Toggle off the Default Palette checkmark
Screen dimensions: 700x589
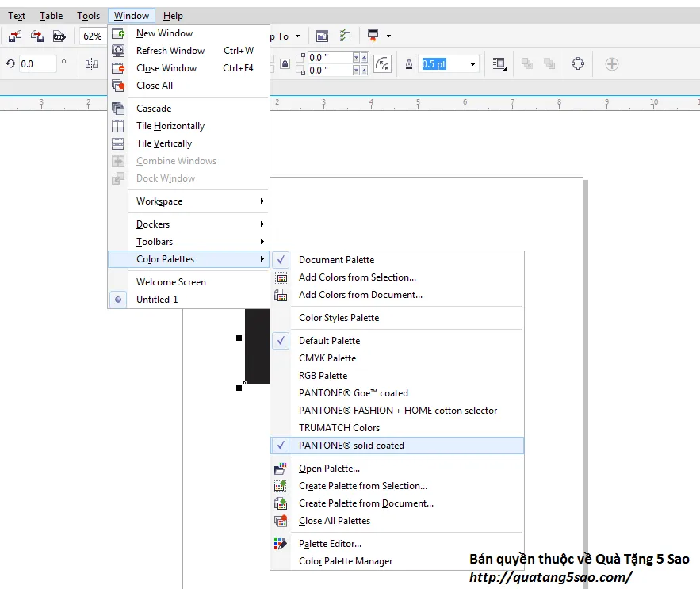point(281,341)
